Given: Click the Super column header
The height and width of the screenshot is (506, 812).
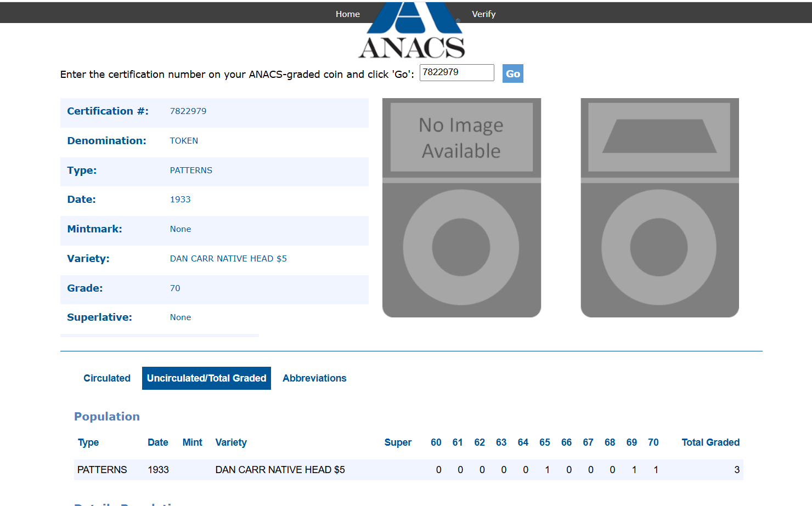Looking at the screenshot, I should click(x=398, y=442).
